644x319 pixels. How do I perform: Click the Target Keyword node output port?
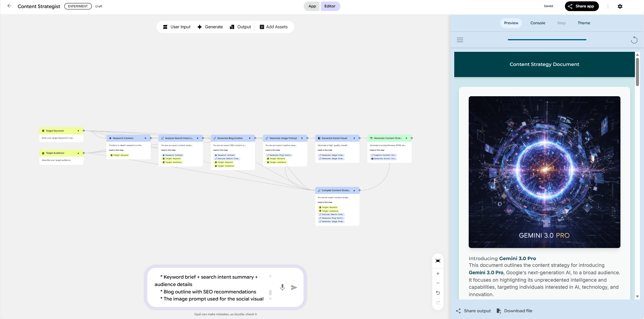(x=84, y=131)
